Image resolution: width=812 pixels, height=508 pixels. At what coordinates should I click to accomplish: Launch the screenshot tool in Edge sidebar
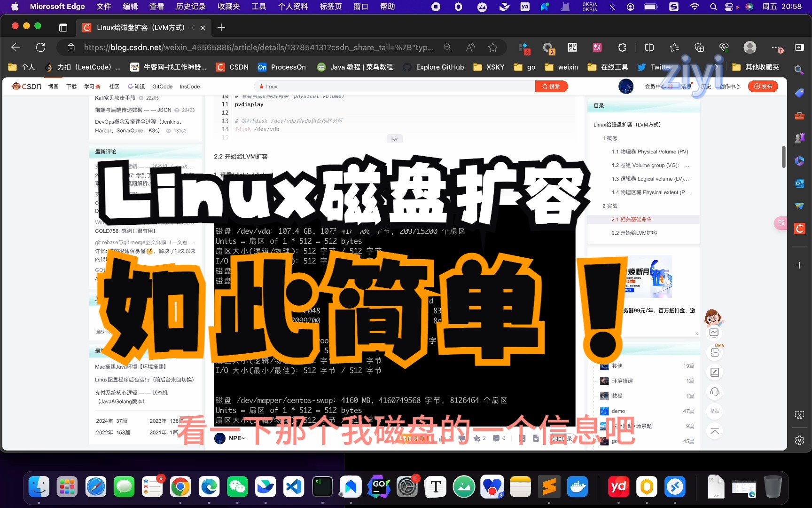coord(799,415)
